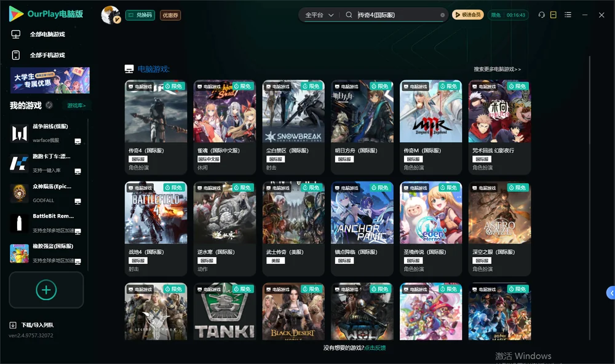
Task: Click the vertical scrollbar of the game list
Action: [589, 198]
